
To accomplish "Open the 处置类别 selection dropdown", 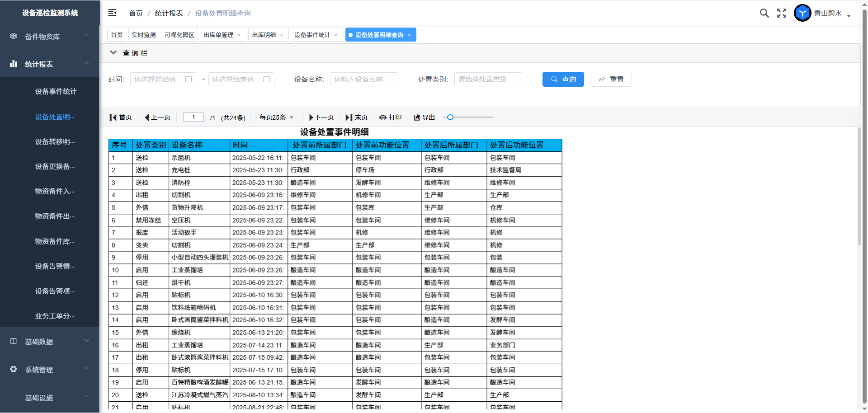I will click(488, 79).
